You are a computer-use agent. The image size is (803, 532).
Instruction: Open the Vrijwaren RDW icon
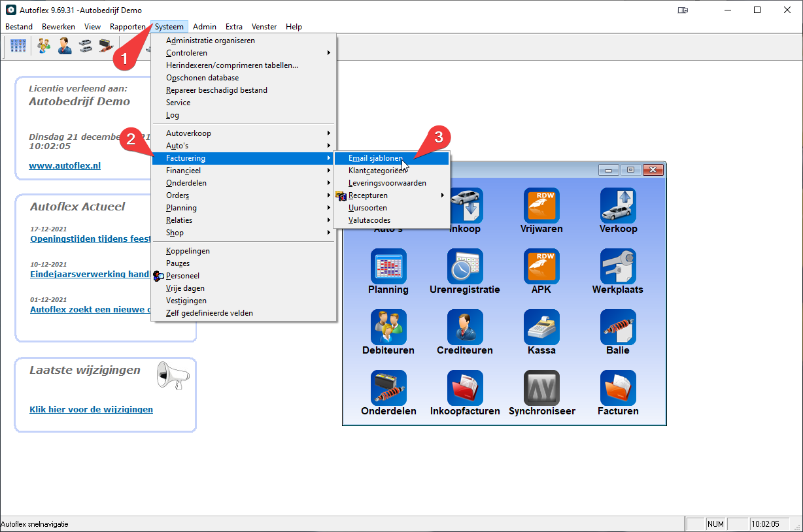coord(541,205)
